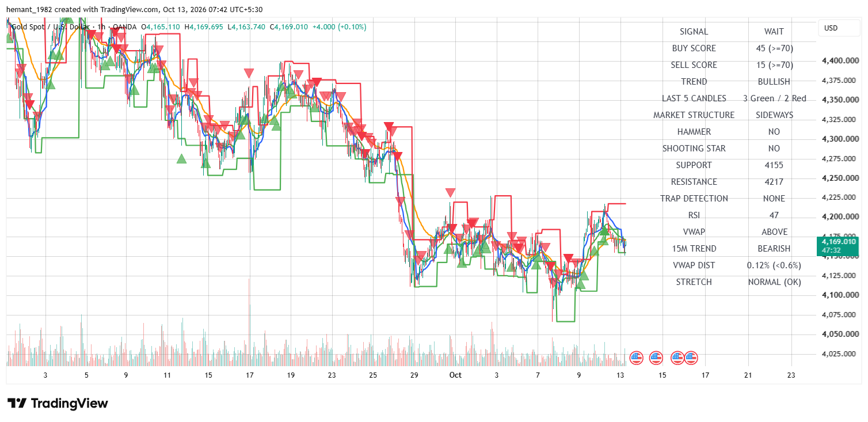
Task: Click the BUY SCORE label
Action: coord(694,48)
